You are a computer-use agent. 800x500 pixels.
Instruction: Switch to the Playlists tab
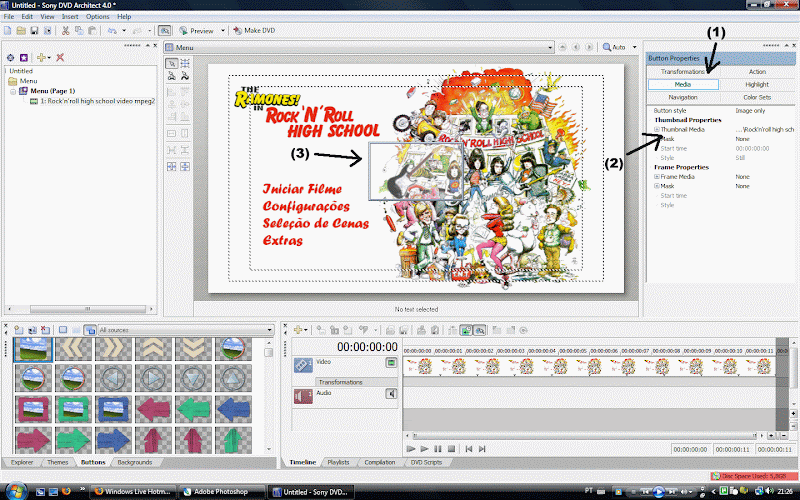pos(338,462)
